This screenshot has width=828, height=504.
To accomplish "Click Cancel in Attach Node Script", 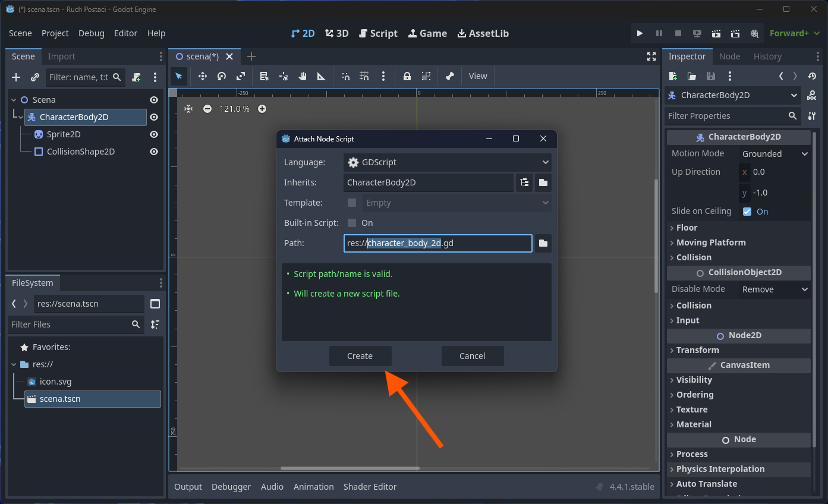I will point(473,356).
